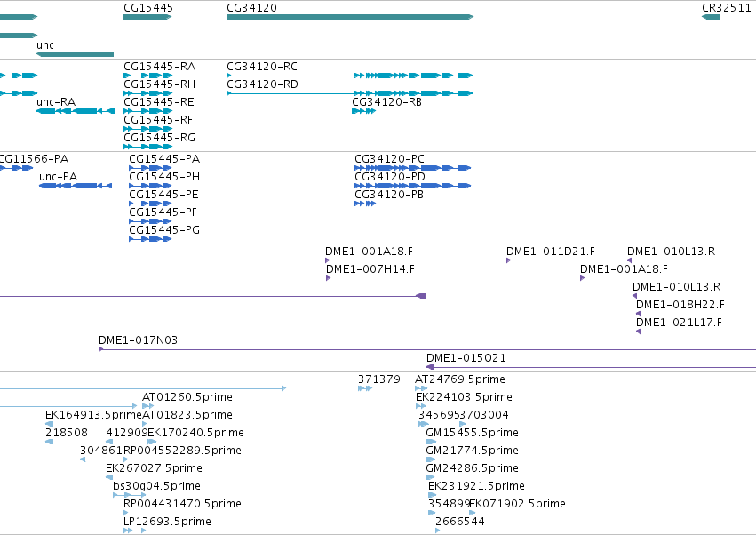756x535 pixels.
Task: Select the long CG34120 gene bar
Action: click(350, 17)
